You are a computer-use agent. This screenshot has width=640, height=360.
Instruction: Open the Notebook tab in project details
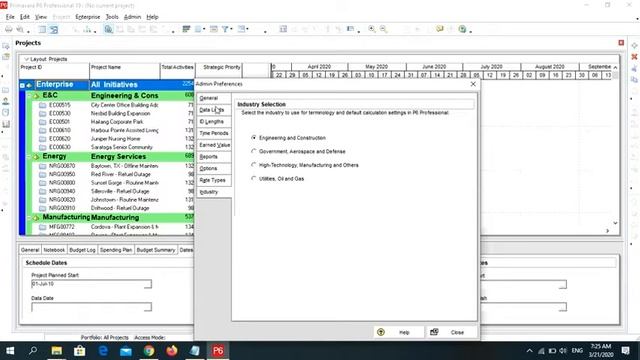54,250
